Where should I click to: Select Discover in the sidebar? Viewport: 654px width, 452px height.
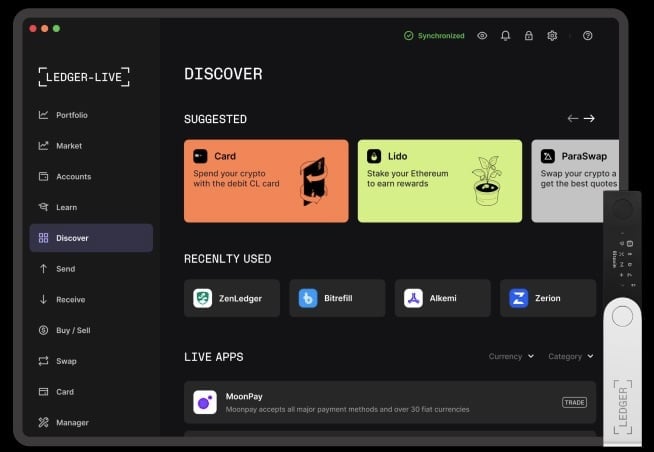[x=91, y=238]
